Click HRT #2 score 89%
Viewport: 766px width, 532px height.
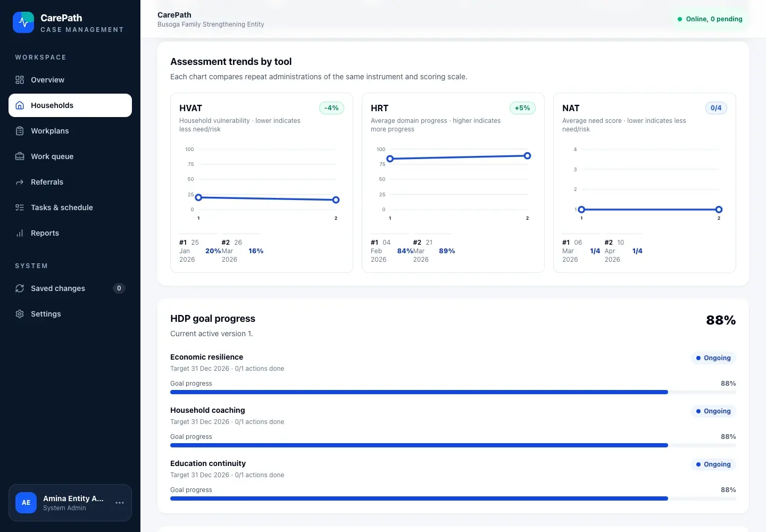(447, 251)
